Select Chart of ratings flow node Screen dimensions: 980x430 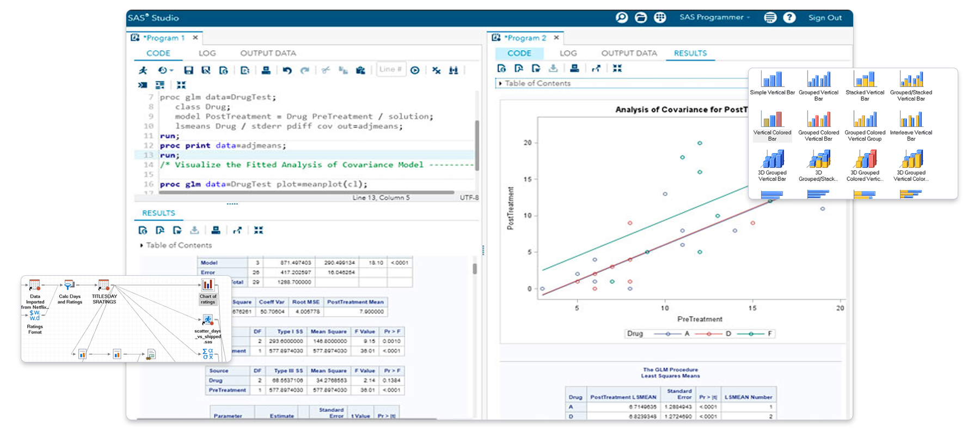point(208,292)
